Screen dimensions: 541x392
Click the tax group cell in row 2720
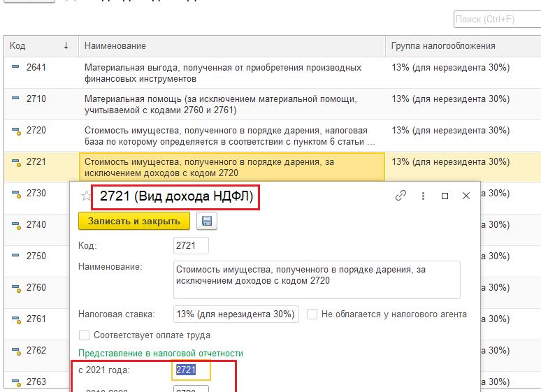click(463, 136)
